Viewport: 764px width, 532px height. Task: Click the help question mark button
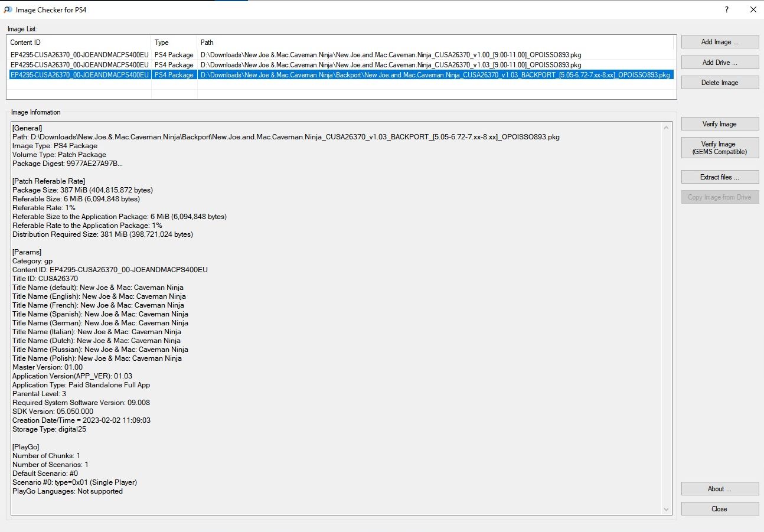(727, 9)
